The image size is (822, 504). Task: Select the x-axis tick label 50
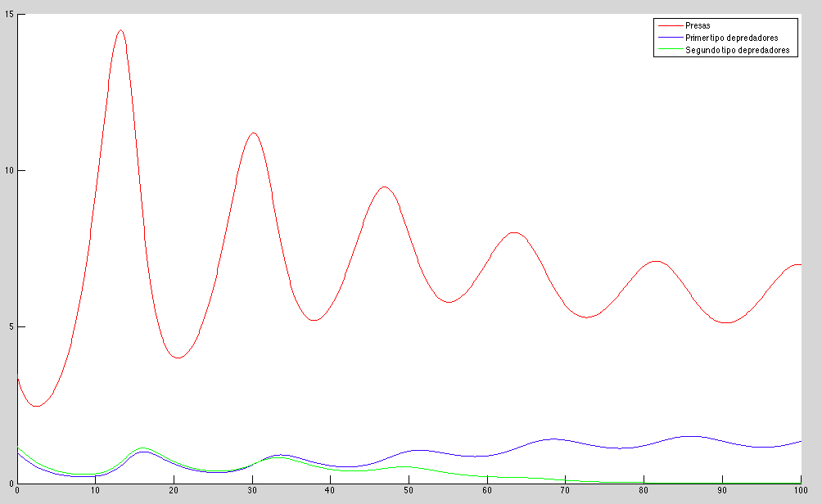[x=409, y=491]
